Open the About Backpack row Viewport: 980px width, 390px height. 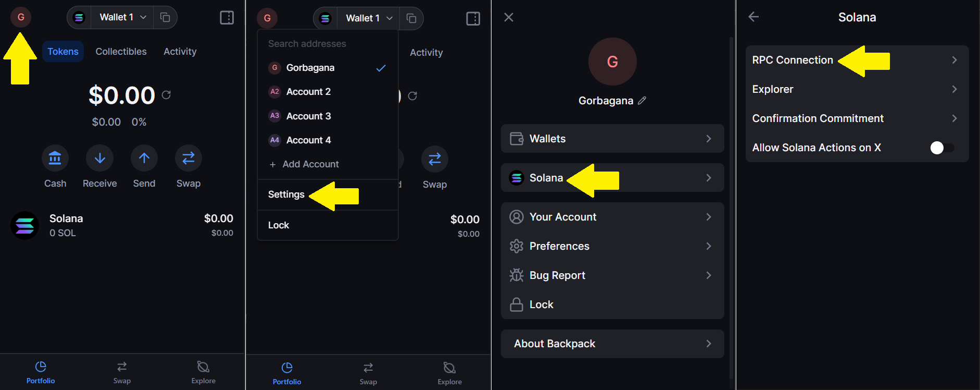(612, 344)
